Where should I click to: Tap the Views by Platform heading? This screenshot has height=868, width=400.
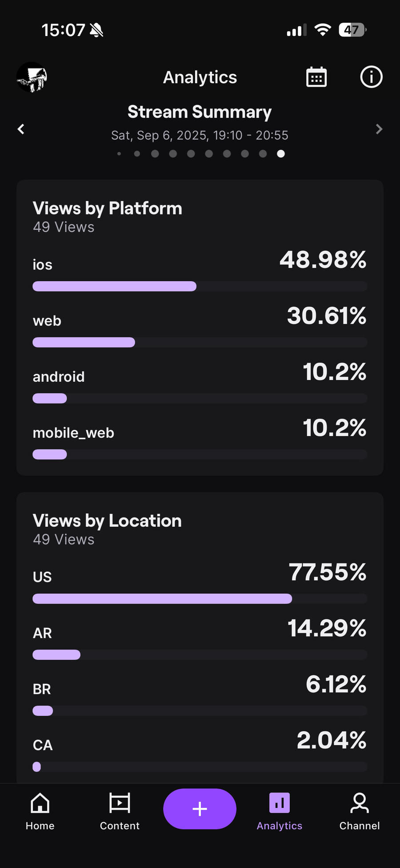pos(108,208)
